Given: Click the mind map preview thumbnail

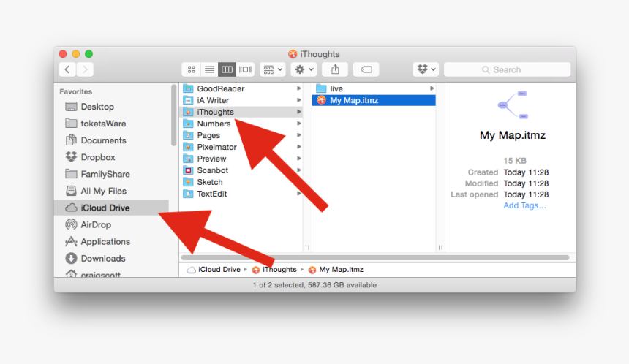Looking at the screenshot, I should click(x=513, y=105).
